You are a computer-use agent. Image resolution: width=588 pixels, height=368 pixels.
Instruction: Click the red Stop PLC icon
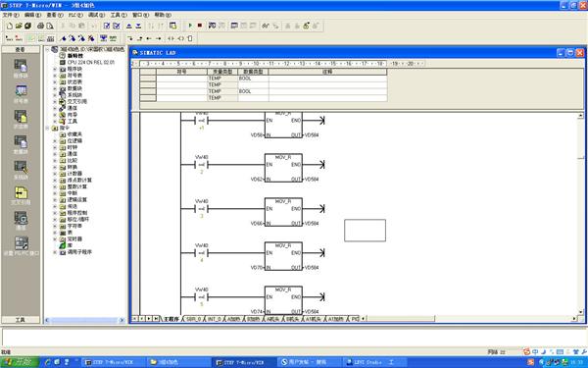point(200,26)
